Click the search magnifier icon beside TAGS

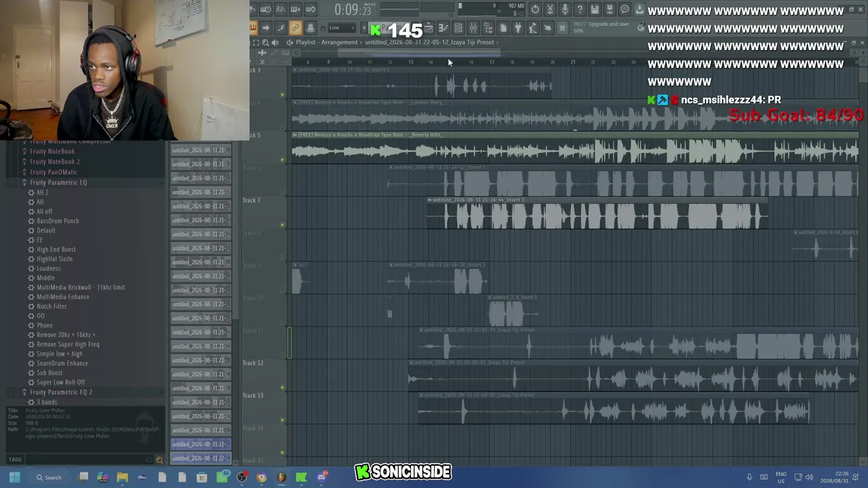pyautogui.click(x=159, y=460)
